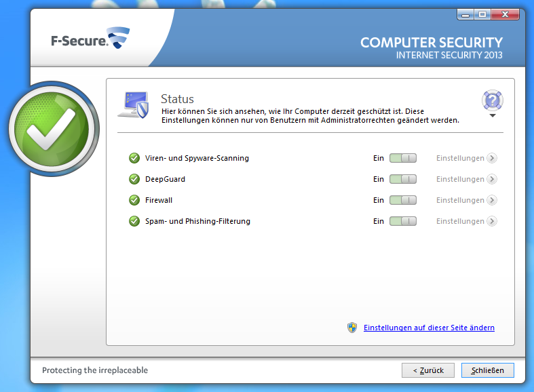Viewport: 534px width, 392px height.
Task: Expand the help dropdown arrow
Action: [493, 116]
